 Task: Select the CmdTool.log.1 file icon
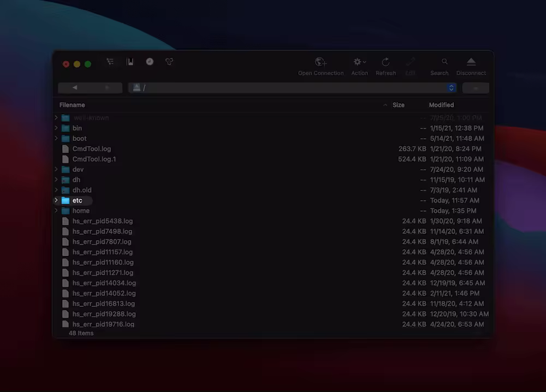(x=65, y=159)
